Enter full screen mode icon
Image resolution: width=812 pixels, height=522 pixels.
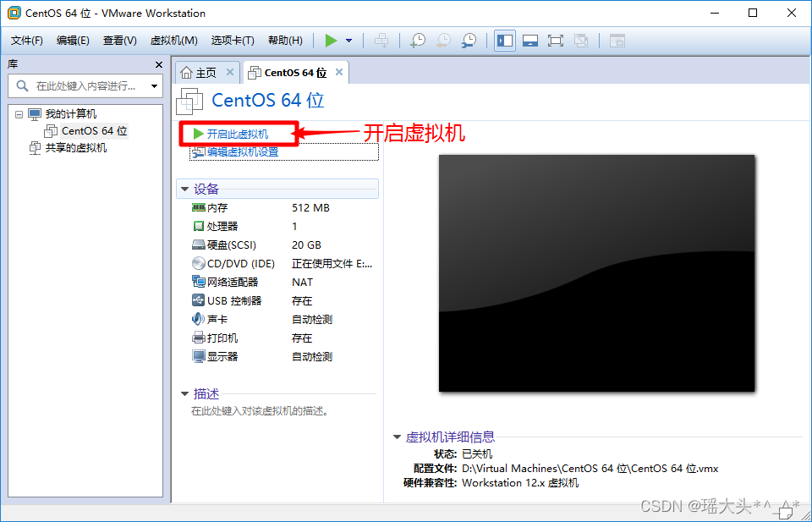555,40
